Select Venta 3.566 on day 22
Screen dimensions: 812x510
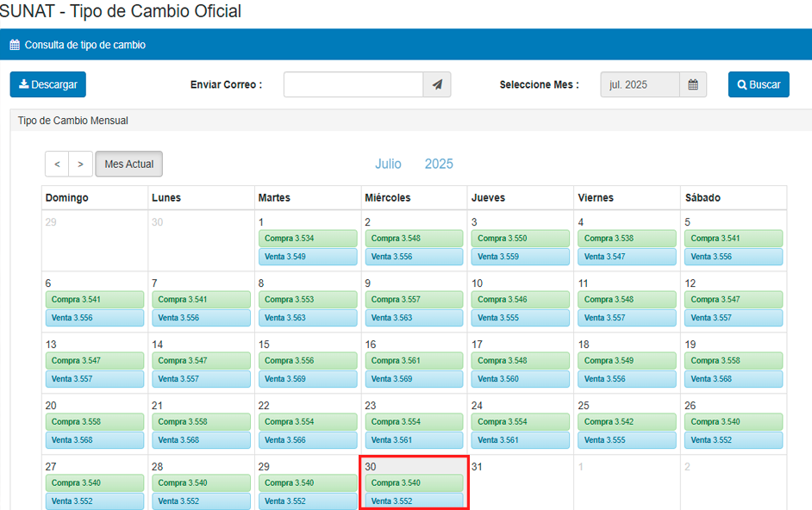[x=308, y=439]
